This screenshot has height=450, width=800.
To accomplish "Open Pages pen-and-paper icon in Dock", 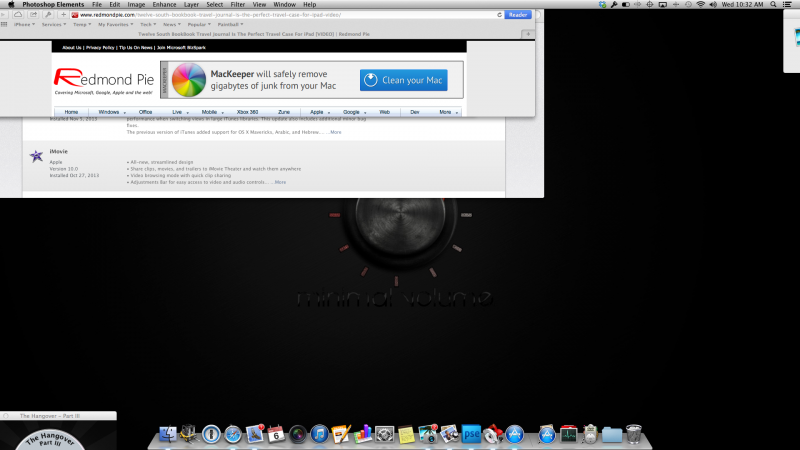I will 341,434.
